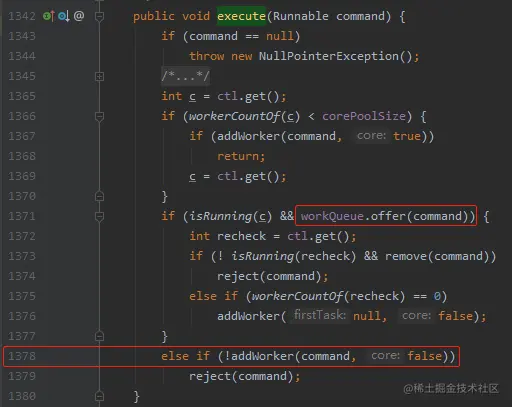The height and width of the screenshot is (407, 512).
Task: Click line number 1378 in the gutter
Action: click(x=22, y=356)
